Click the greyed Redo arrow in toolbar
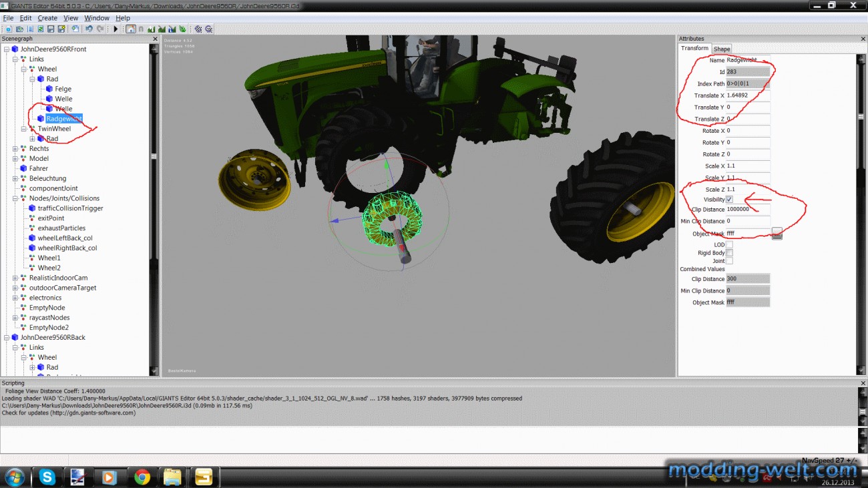868x488 pixels. (100, 29)
